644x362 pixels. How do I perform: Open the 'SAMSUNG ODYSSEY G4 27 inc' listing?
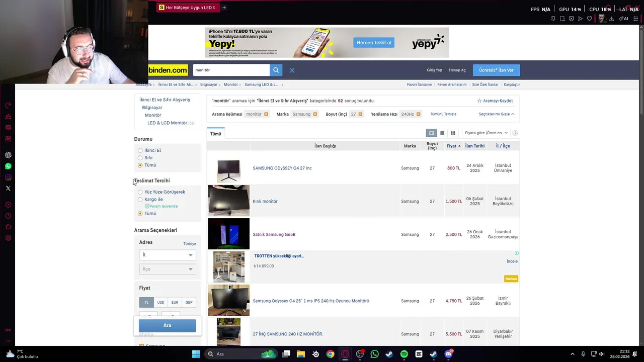point(282,168)
